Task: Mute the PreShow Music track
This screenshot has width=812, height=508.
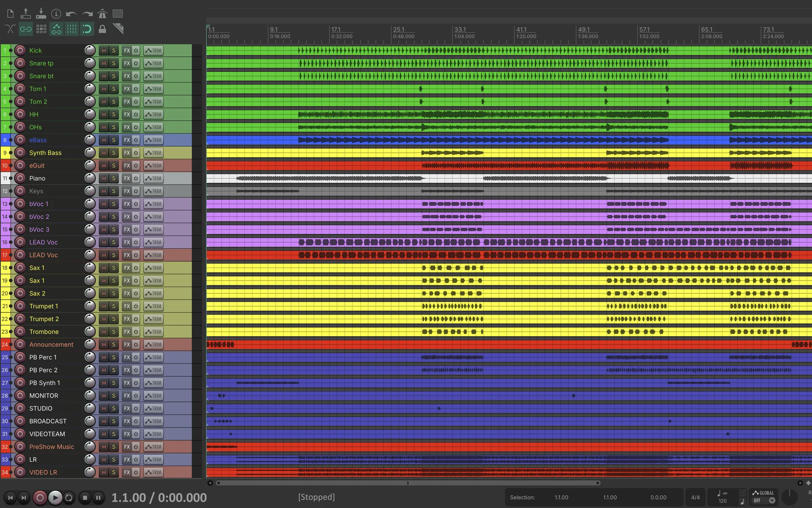Action: click(104, 447)
